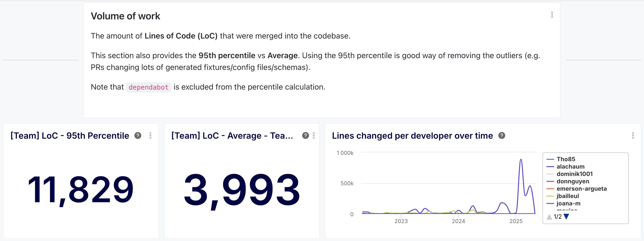Click the tallest peak in the line chart
The height and width of the screenshot is (241, 644).
[521, 160]
